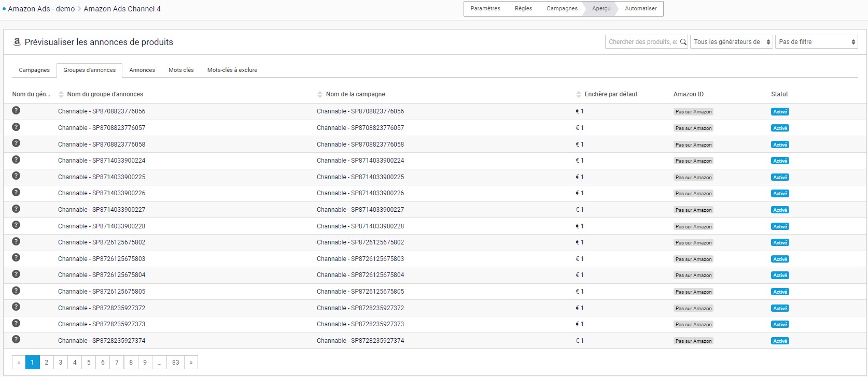Click campaign name Channable - SP8726125675804

point(360,275)
